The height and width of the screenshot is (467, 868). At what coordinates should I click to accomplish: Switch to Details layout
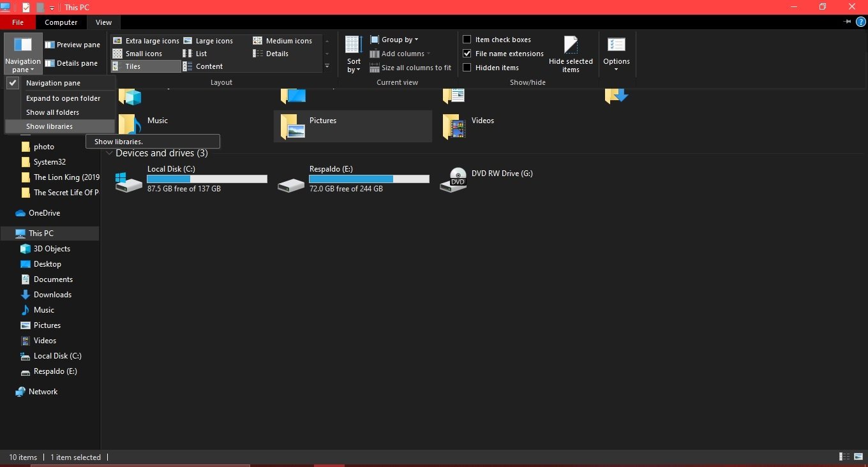click(271, 54)
